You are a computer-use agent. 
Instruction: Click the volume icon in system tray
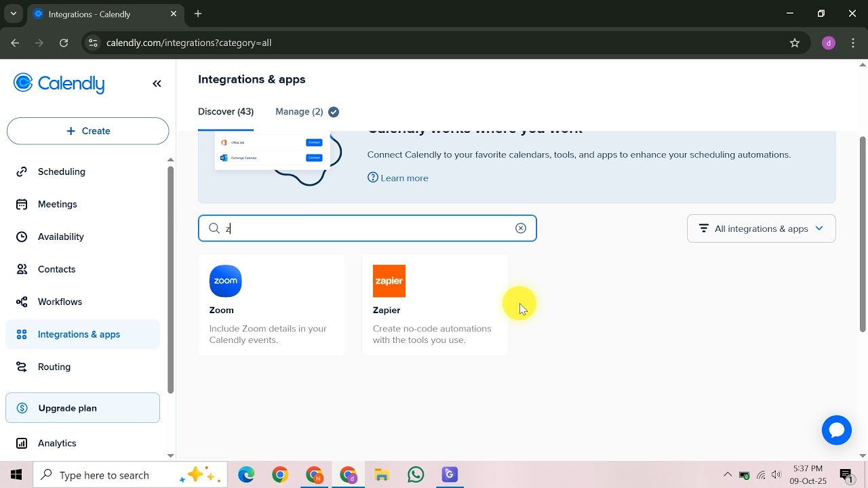click(777, 475)
